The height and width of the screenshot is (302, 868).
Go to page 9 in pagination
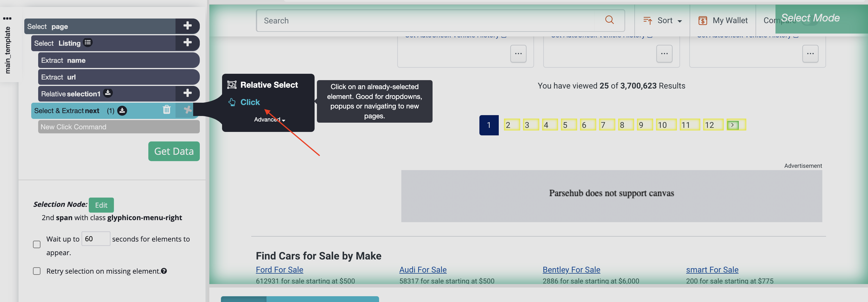pyautogui.click(x=645, y=125)
